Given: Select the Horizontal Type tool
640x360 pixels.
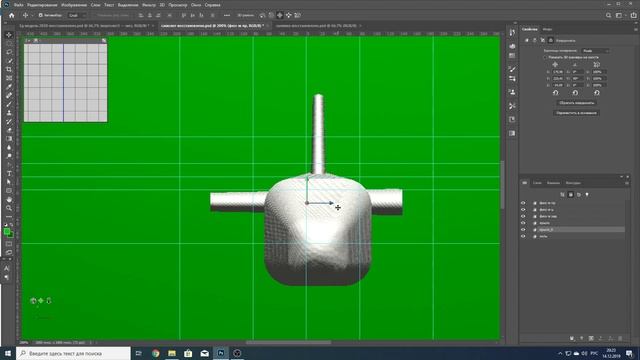Looking at the screenshot, I should click(x=9, y=173).
